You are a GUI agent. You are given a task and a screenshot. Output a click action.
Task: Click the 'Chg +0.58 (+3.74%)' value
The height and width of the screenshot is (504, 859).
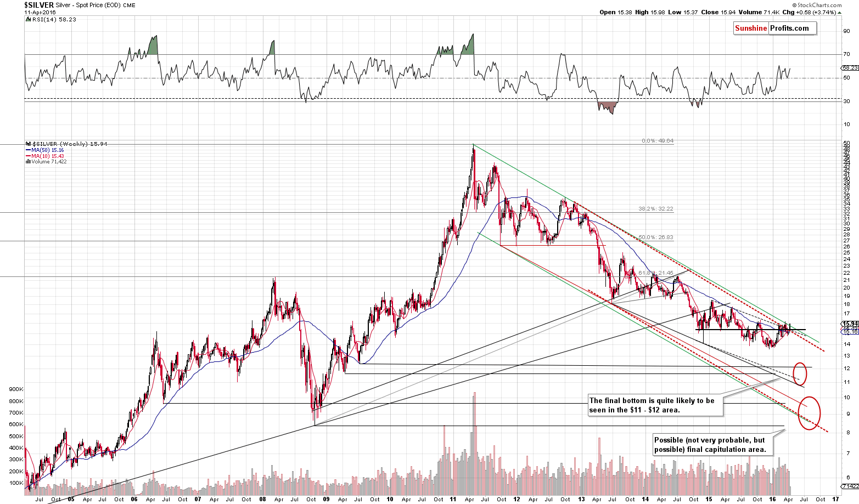click(809, 12)
